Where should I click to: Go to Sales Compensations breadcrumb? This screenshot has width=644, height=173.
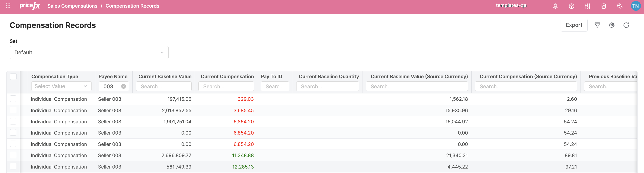coord(72,6)
